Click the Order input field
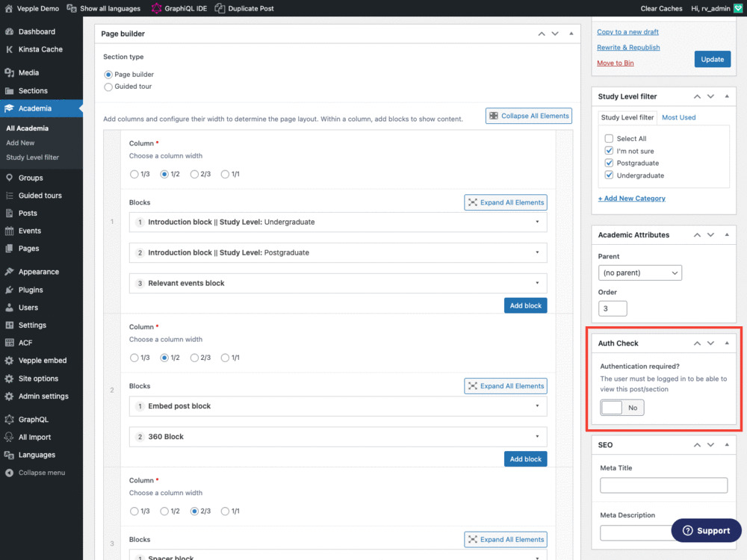The width and height of the screenshot is (747, 560). (613, 308)
